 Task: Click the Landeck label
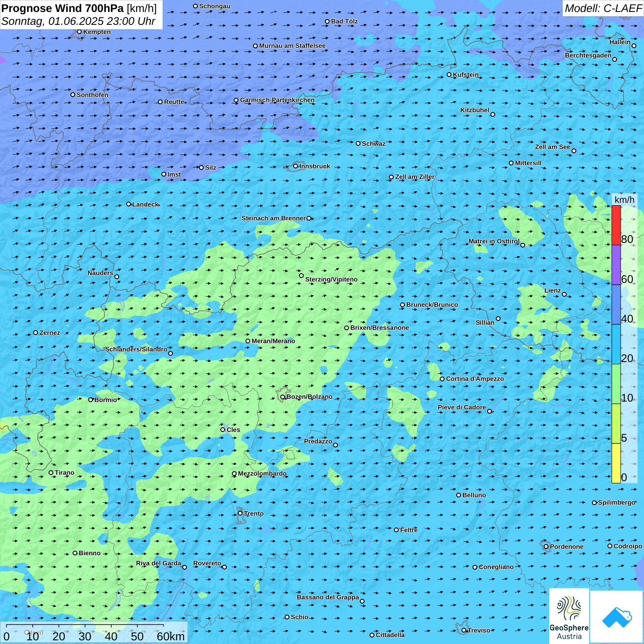tap(145, 204)
